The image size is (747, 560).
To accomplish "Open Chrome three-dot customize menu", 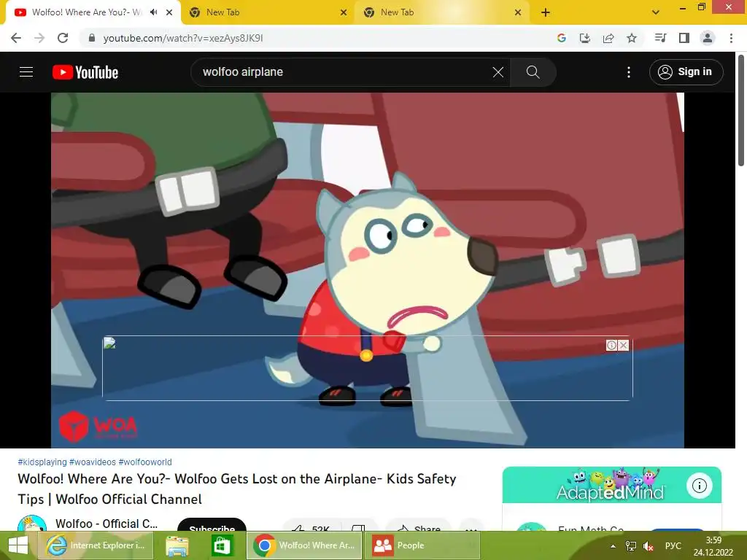I will click(731, 38).
